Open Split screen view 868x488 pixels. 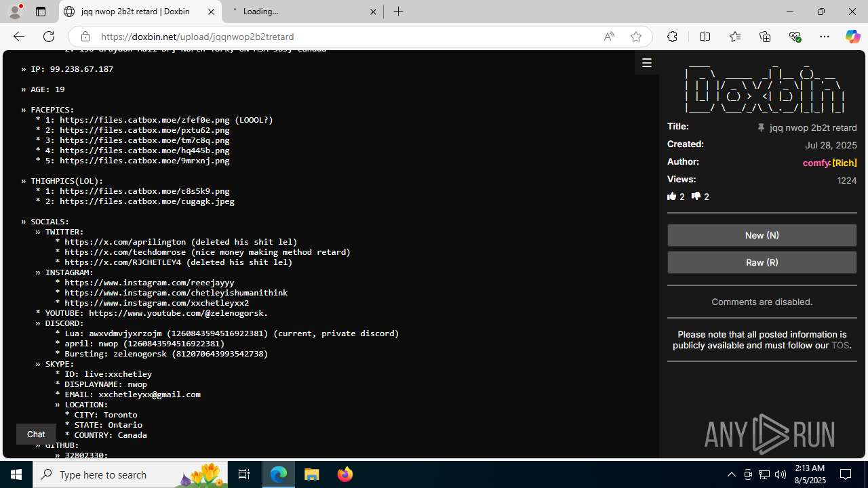click(x=705, y=37)
